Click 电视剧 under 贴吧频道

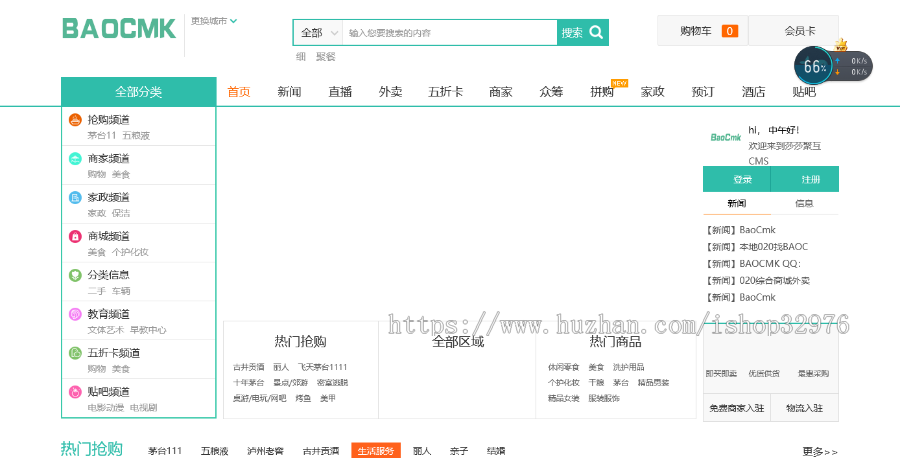[x=143, y=408]
